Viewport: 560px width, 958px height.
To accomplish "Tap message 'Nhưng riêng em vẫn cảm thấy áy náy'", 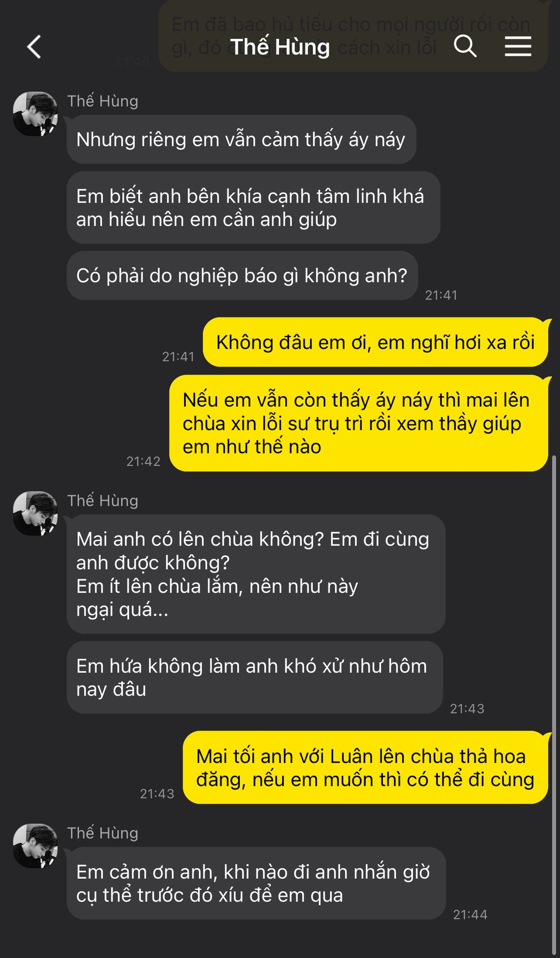I will point(241,139).
